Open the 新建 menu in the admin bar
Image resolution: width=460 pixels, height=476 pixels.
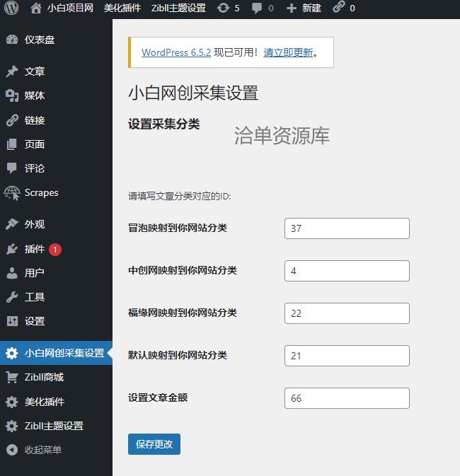[311, 8]
